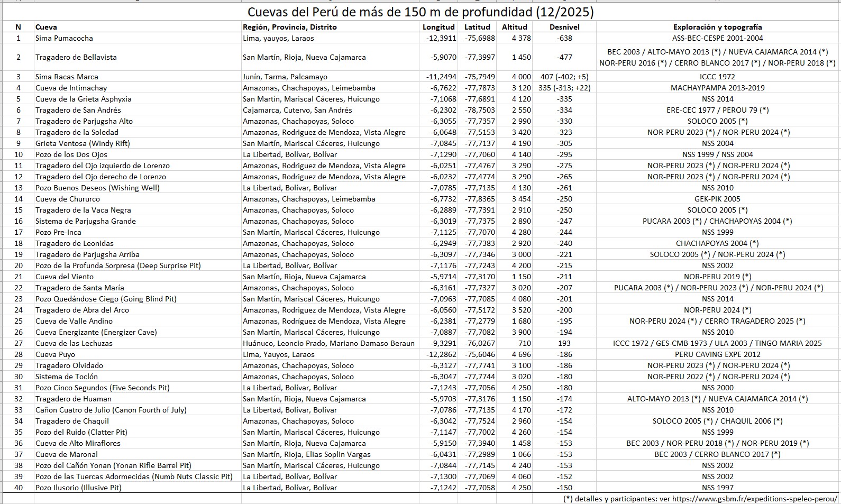Viewport: 841px width, 504px height.
Task: Select the 'Desnivel' column header
Action: pyautogui.click(x=564, y=27)
